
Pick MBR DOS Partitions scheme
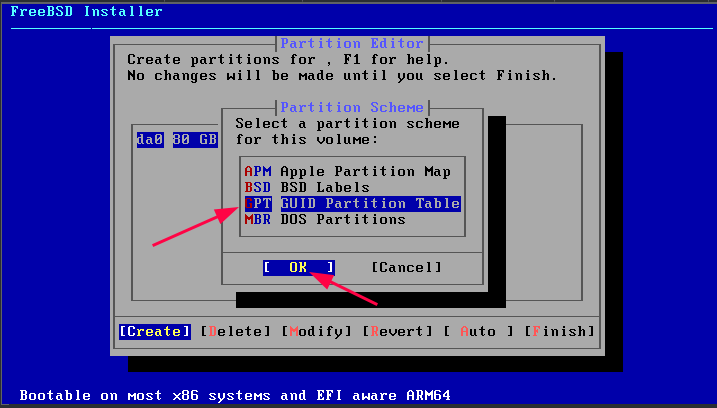(x=325, y=220)
